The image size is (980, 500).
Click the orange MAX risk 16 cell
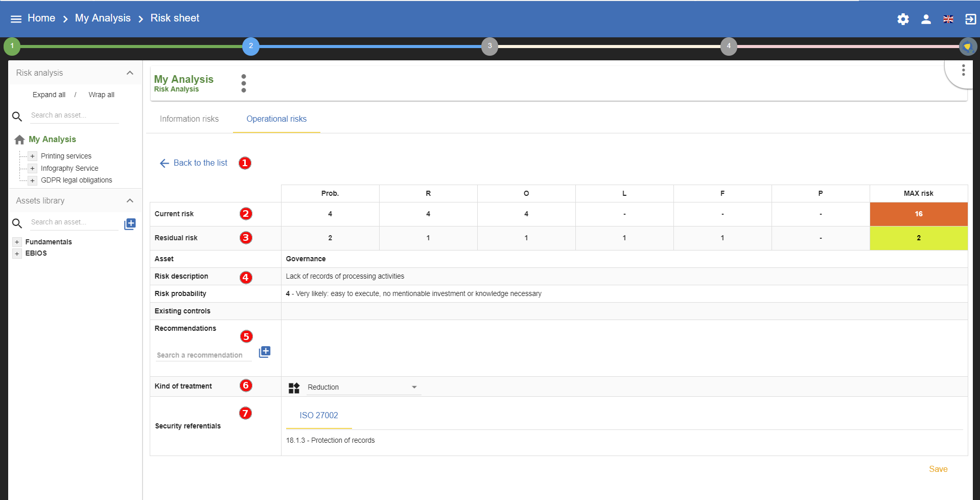[x=918, y=214]
